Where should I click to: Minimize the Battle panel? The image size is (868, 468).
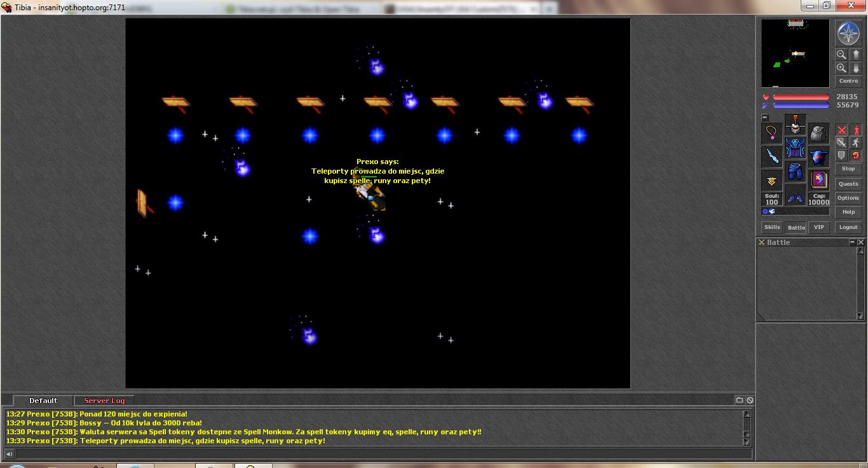click(853, 242)
